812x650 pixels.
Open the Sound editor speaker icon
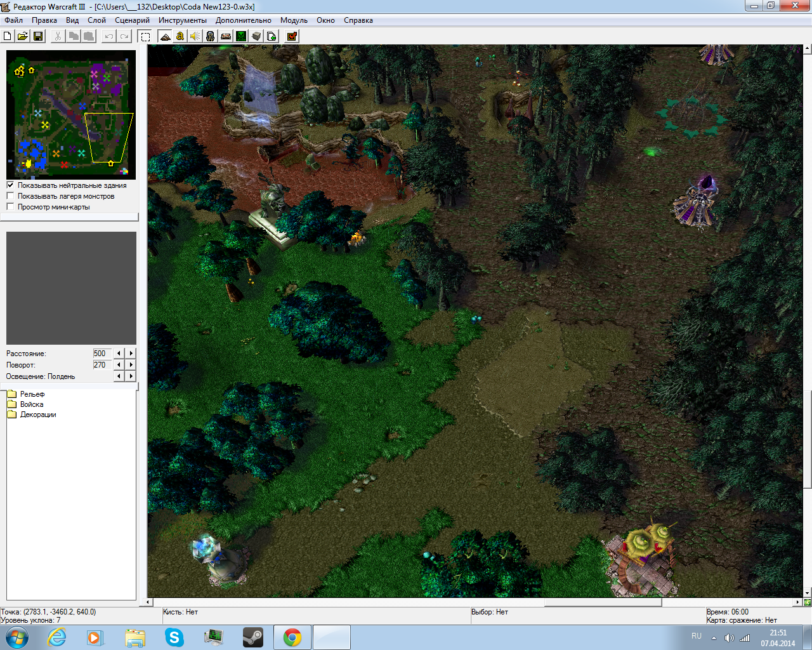coord(195,36)
